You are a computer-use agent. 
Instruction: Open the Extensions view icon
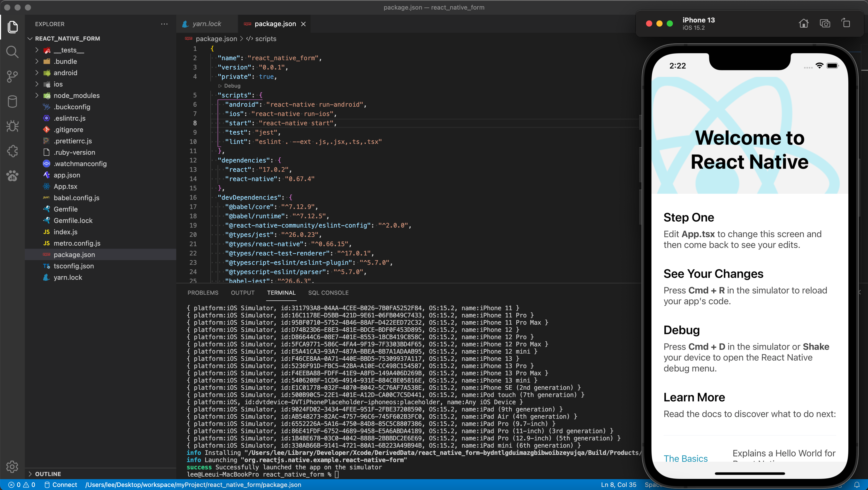coord(12,151)
